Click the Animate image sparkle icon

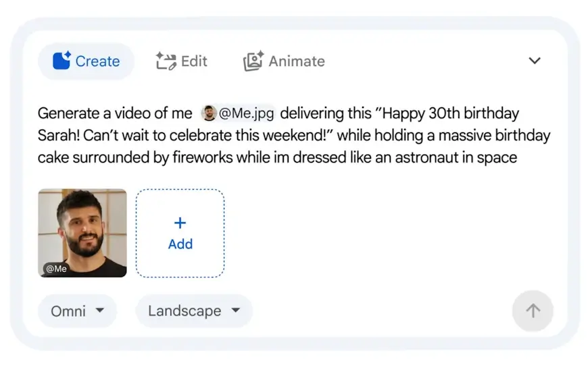click(x=253, y=61)
